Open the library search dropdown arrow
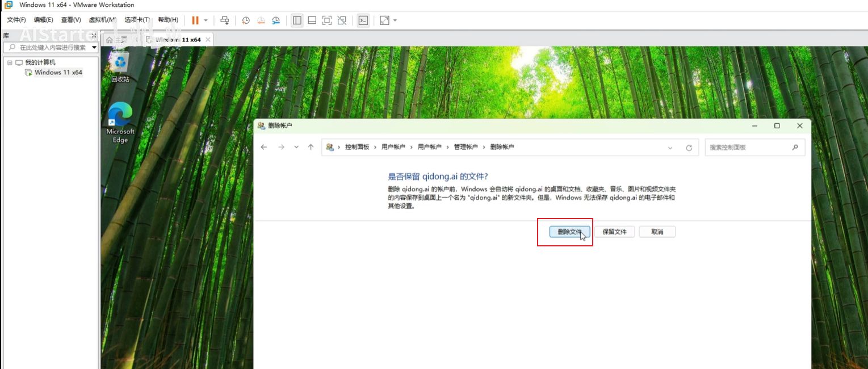Viewport: 868px width, 369px height. 94,48
